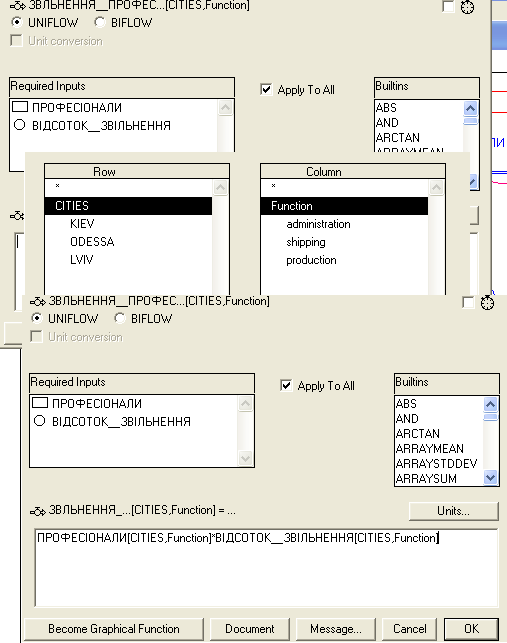Choose ARCTAN in upper Builtins list
The height and width of the screenshot is (643, 507).
click(397, 137)
